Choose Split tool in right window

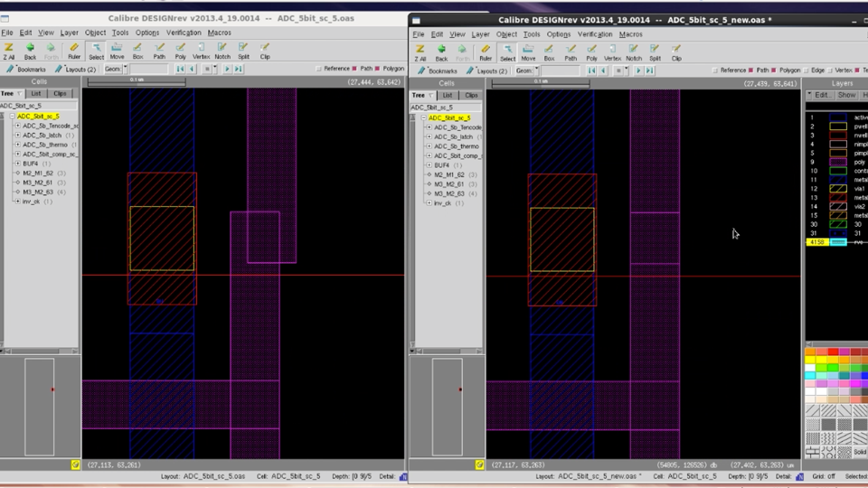(655, 52)
